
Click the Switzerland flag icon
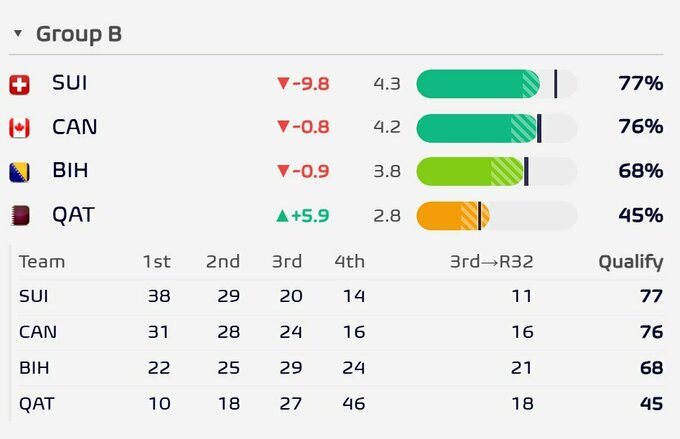(x=20, y=85)
